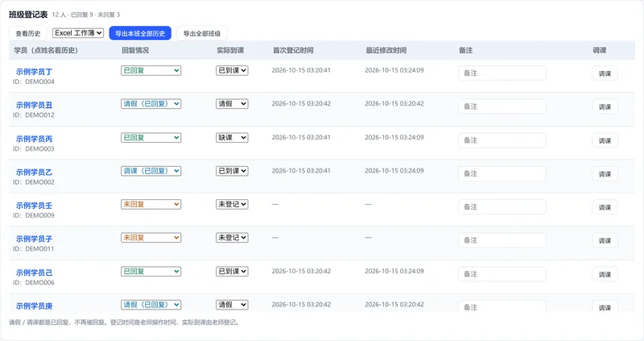644x341 pixels.
Task: Click 调课 button for 示例学员己
Action: tap(605, 274)
